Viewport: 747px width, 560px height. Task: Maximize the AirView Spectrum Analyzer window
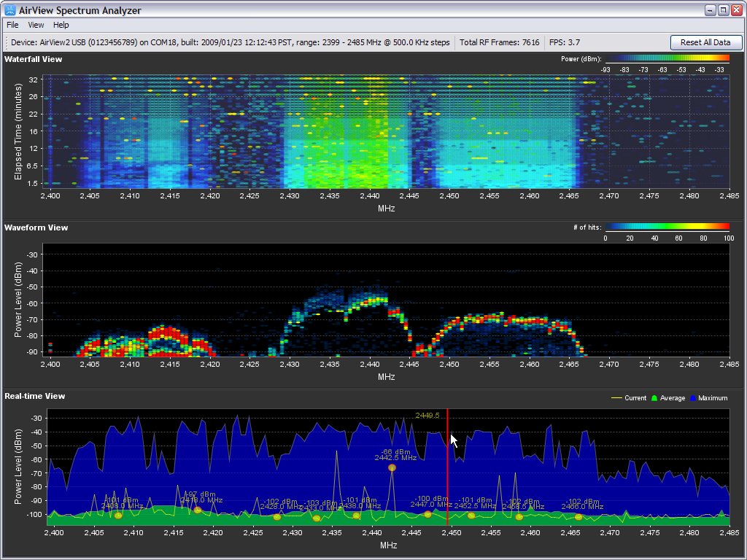723,10
